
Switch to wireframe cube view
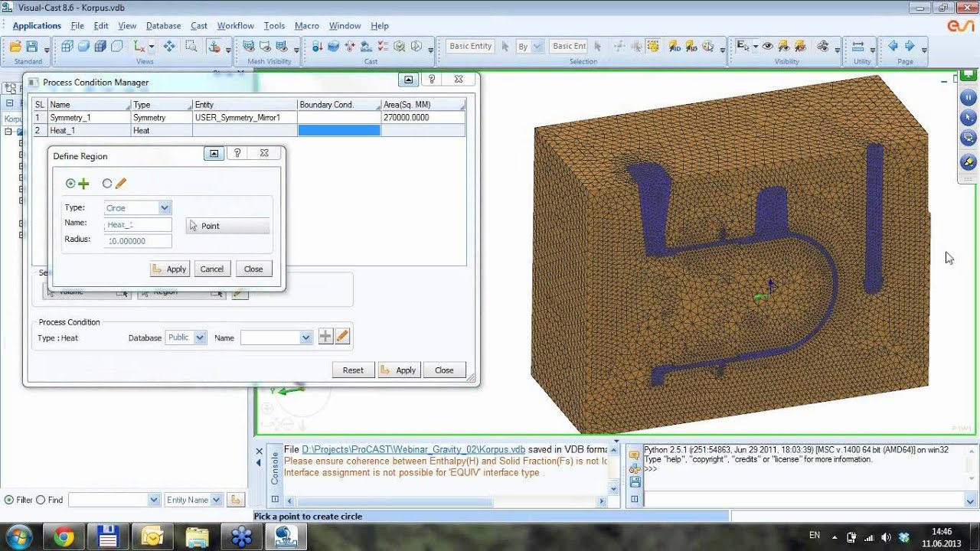tap(67, 47)
